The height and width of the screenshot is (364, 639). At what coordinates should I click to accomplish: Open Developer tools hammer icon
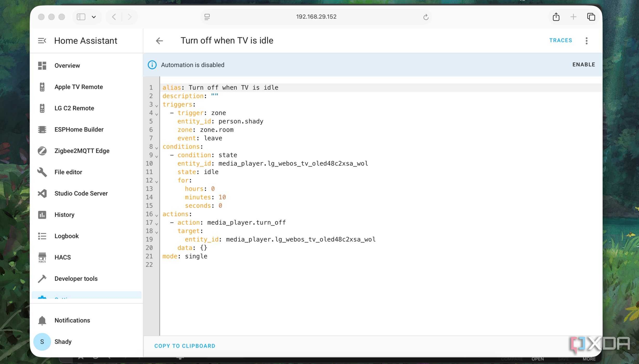(42, 279)
